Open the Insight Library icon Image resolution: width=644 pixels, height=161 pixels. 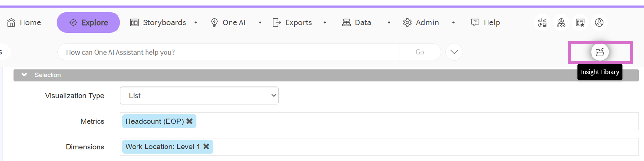click(600, 52)
